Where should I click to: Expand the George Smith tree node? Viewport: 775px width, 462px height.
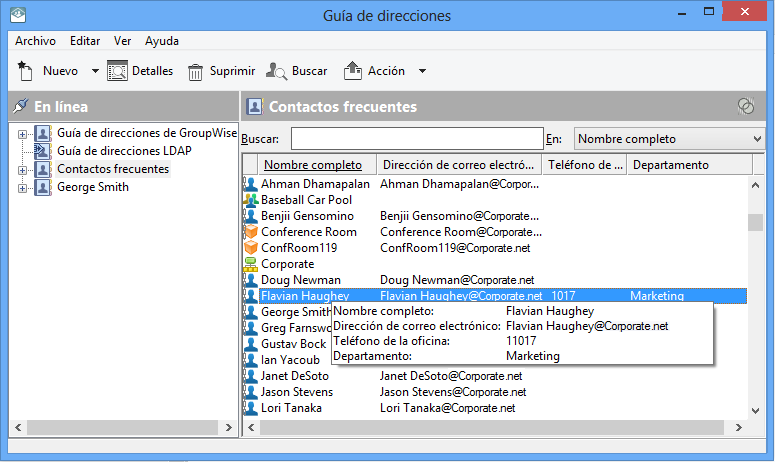22,188
